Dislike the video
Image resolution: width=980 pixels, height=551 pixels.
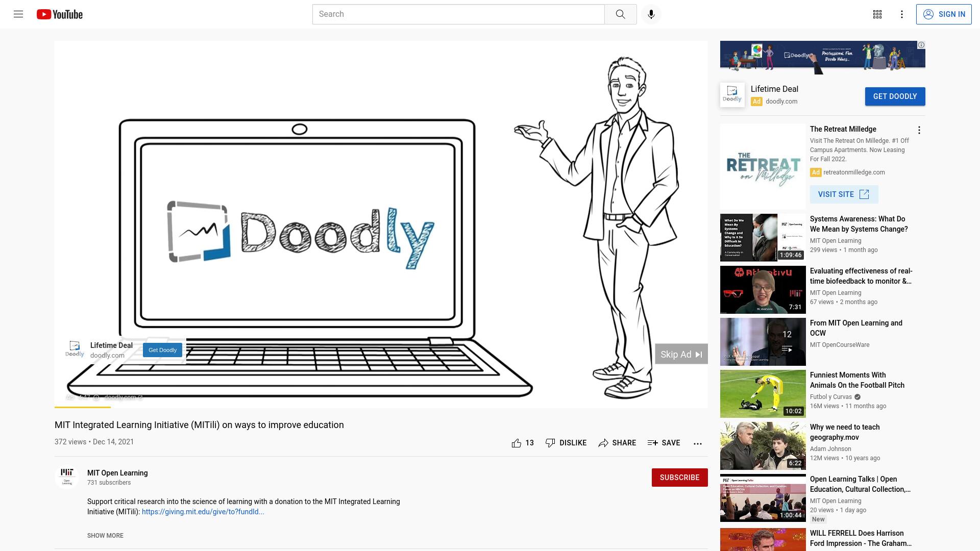566,443
